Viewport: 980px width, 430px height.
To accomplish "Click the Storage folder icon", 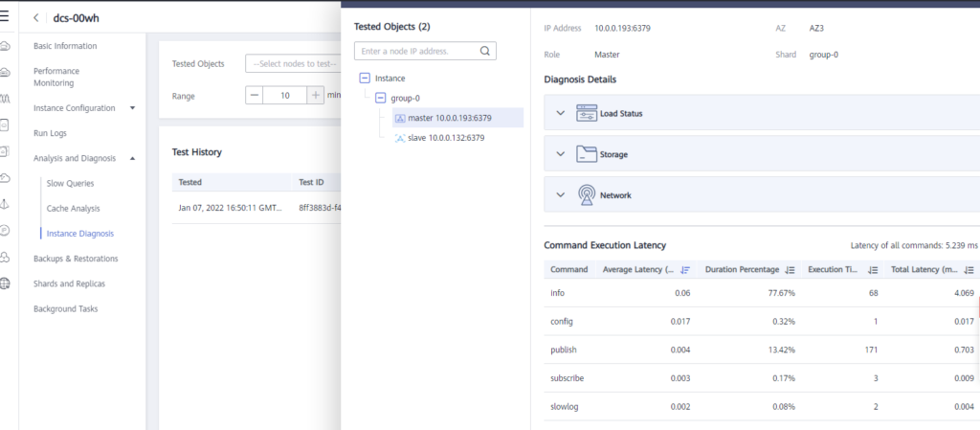I will click(586, 154).
